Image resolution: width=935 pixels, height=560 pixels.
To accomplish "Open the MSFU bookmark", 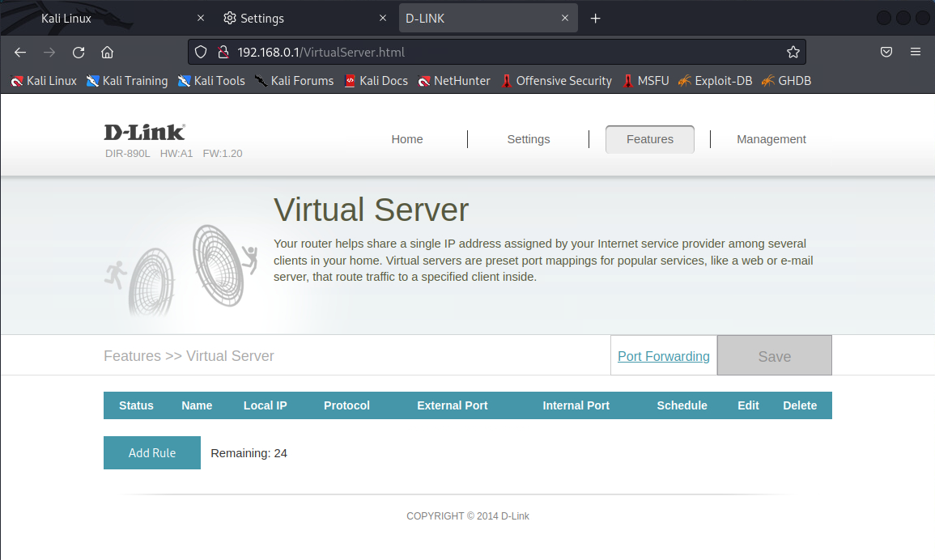I will [x=645, y=80].
